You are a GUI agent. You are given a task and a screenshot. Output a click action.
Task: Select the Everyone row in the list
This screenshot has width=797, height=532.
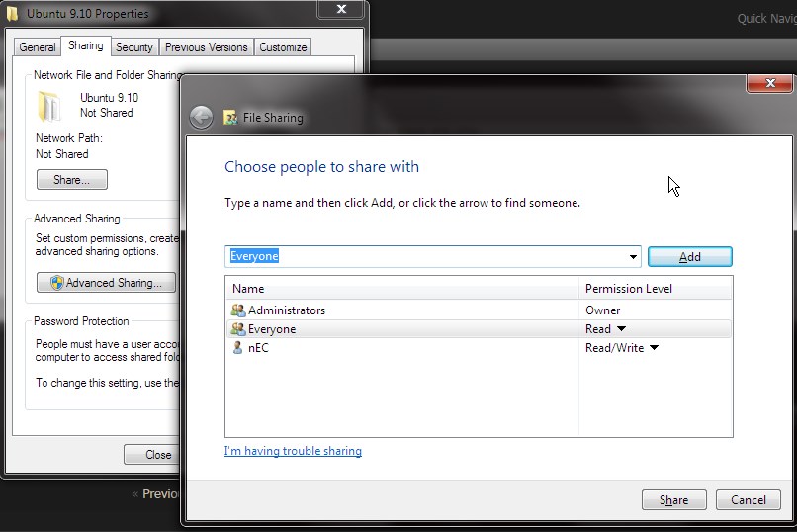click(x=479, y=328)
